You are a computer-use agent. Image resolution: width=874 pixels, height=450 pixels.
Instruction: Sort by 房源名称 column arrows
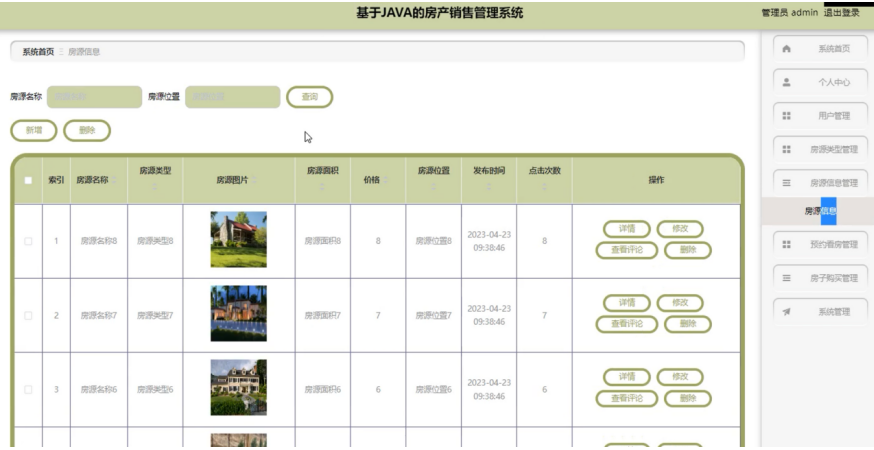click(114, 180)
